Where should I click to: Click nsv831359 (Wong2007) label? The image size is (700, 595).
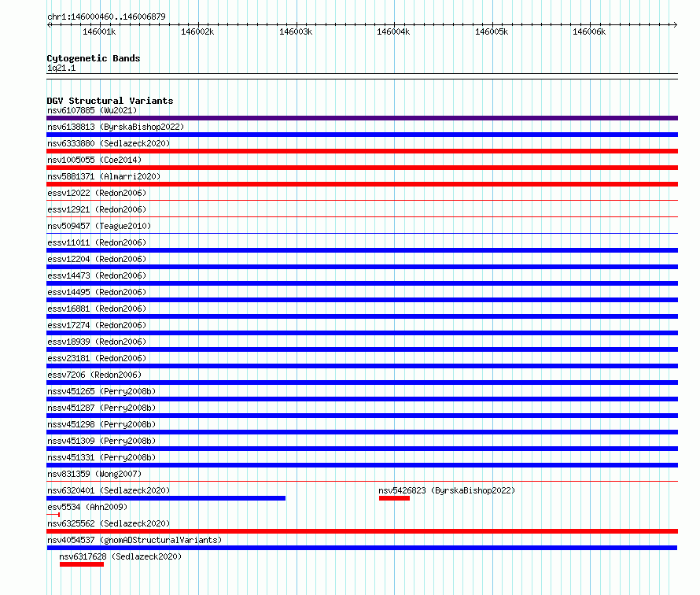tap(94, 474)
